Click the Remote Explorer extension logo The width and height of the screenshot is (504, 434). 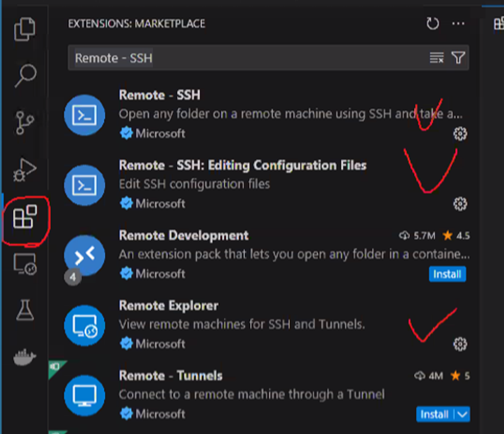84,325
